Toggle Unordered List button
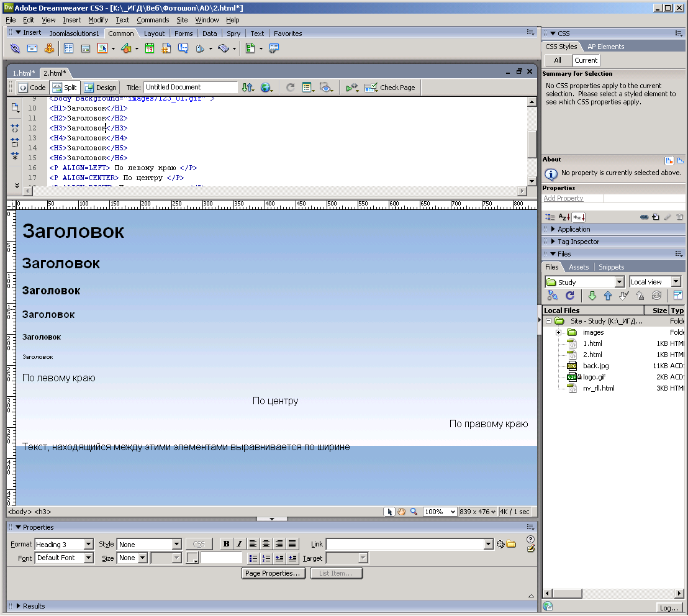Screen dimensions: 688x616 [253, 558]
